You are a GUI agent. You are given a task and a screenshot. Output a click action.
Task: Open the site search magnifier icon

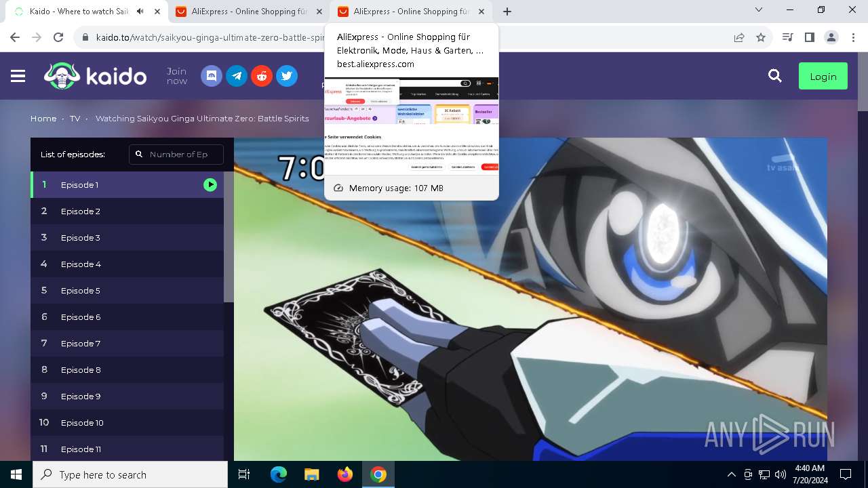coord(775,76)
